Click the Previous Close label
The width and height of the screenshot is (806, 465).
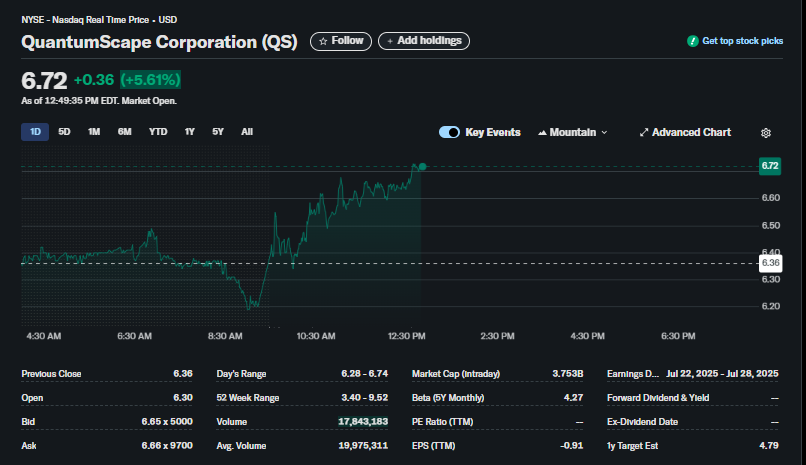pyautogui.click(x=51, y=374)
